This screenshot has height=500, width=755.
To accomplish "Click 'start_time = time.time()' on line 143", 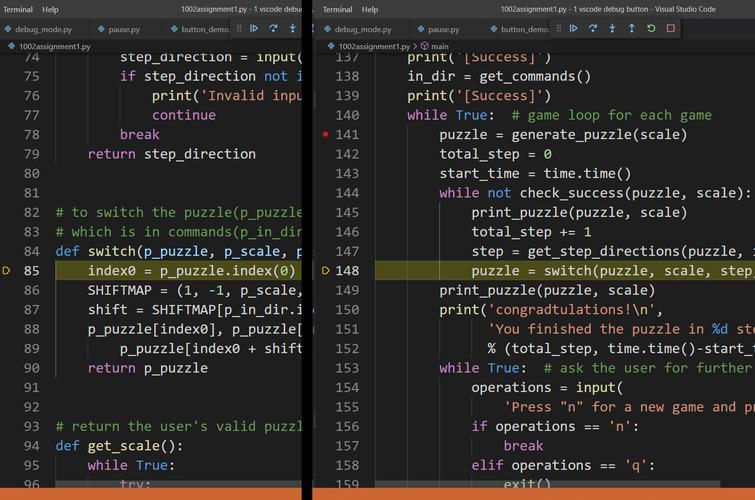I will click(x=535, y=174).
